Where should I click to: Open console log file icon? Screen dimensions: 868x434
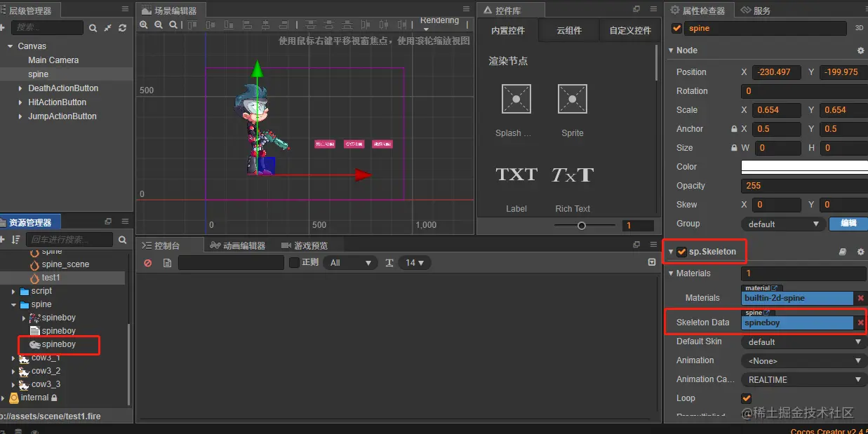pos(167,263)
